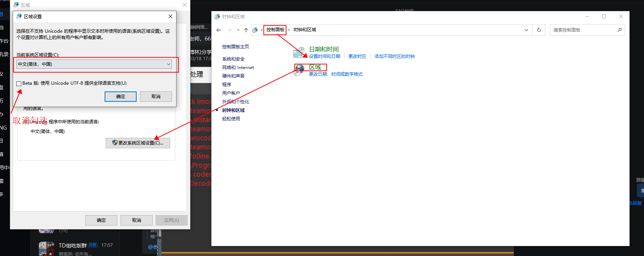Viewport: 644px width, 256px height.
Task: Click the up arrow navigation button
Action: (246, 30)
